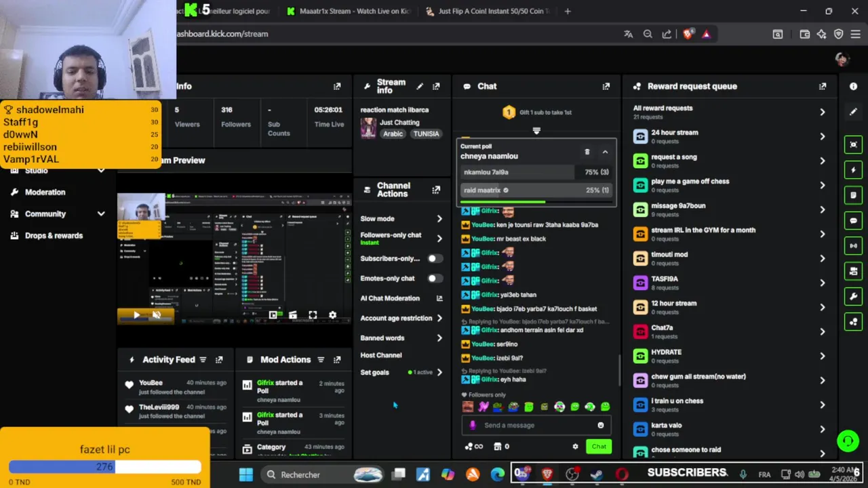Screen dimensions: 868x488
Task: Pop out the Mod Actions panel
Action: (x=336, y=360)
